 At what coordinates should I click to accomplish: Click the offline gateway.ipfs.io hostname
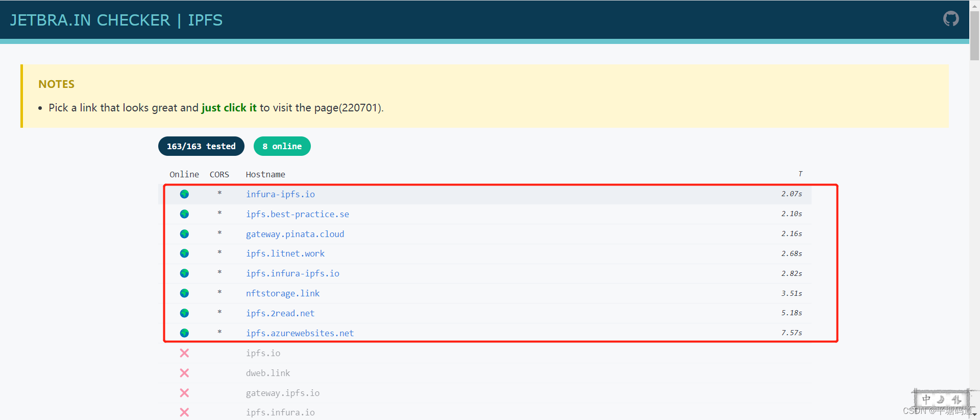click(283, 393)
